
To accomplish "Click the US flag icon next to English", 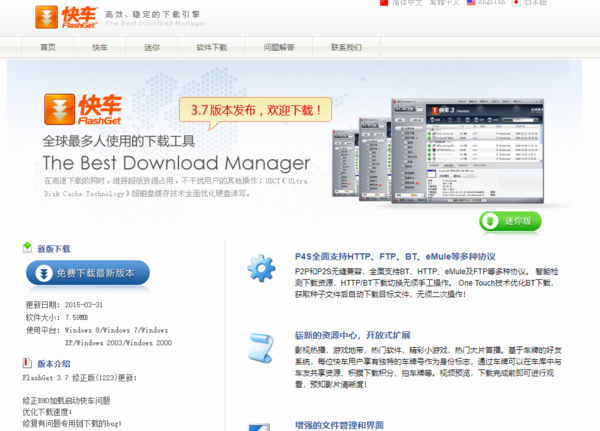I will tap(471, 2).
